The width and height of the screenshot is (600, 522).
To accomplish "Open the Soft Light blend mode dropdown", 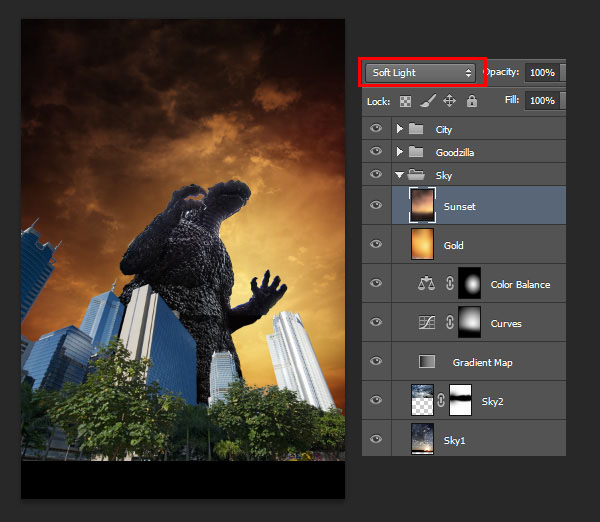I will pyautogui.click(x=421, y=73).
